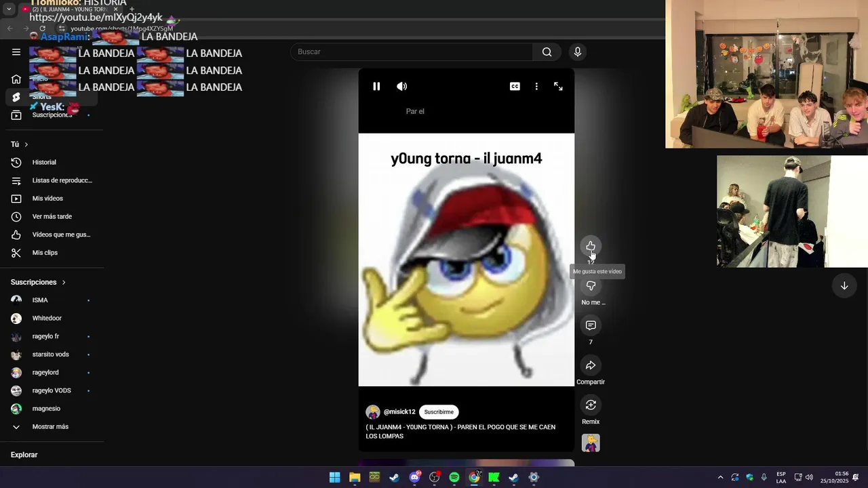Viewport: 868px width, 488px height.
Task: Open the volume control in the system tray
Action: pyautogui.click(x=809, y=477)
